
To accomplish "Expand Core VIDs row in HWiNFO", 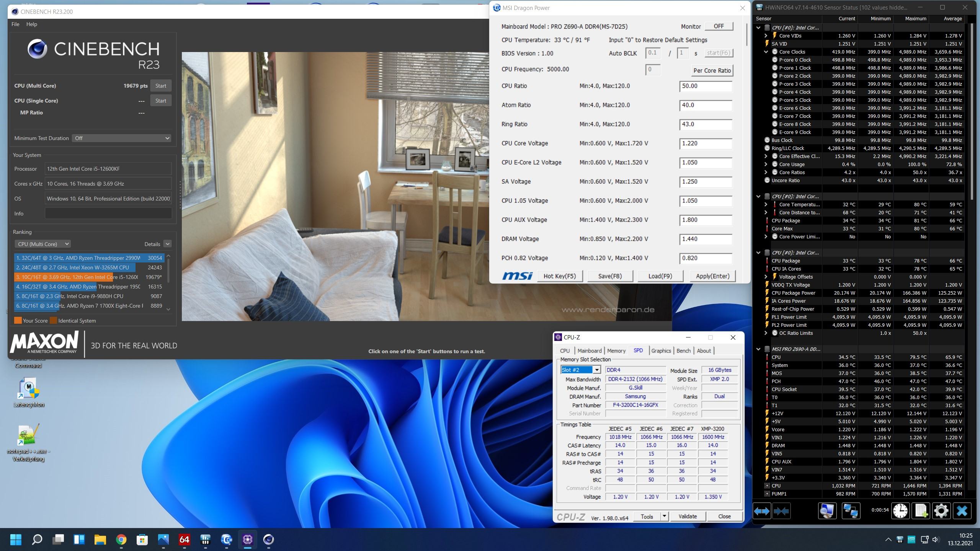I will pos(766,36).
